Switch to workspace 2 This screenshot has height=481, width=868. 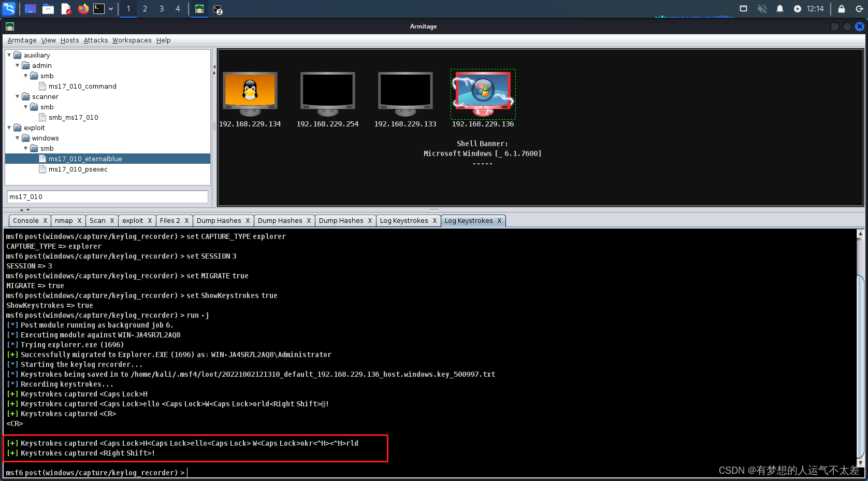[145, 9]
